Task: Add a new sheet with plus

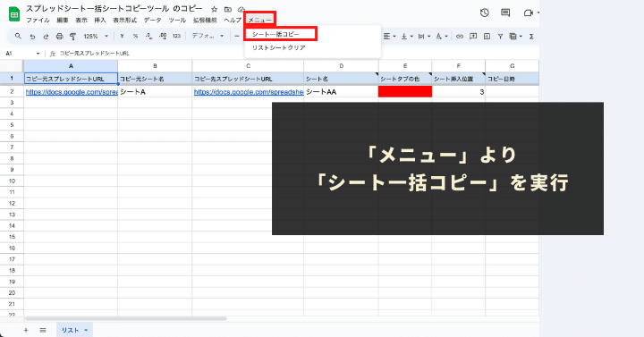Action: coord(26,330)
